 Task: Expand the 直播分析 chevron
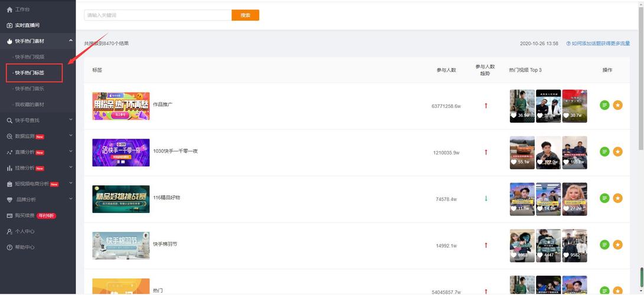[x=71, y=152]
